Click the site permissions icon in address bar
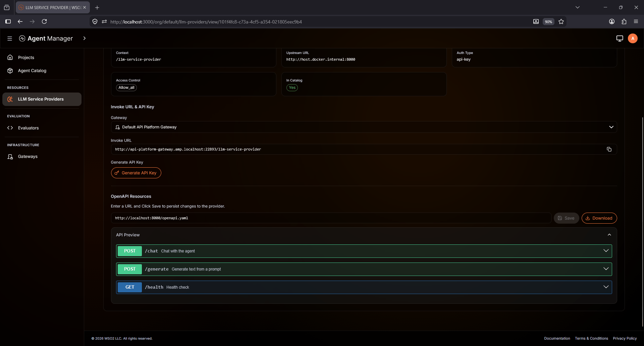Image resolution: width=644 pixels, height=346 pixels. 104,22
